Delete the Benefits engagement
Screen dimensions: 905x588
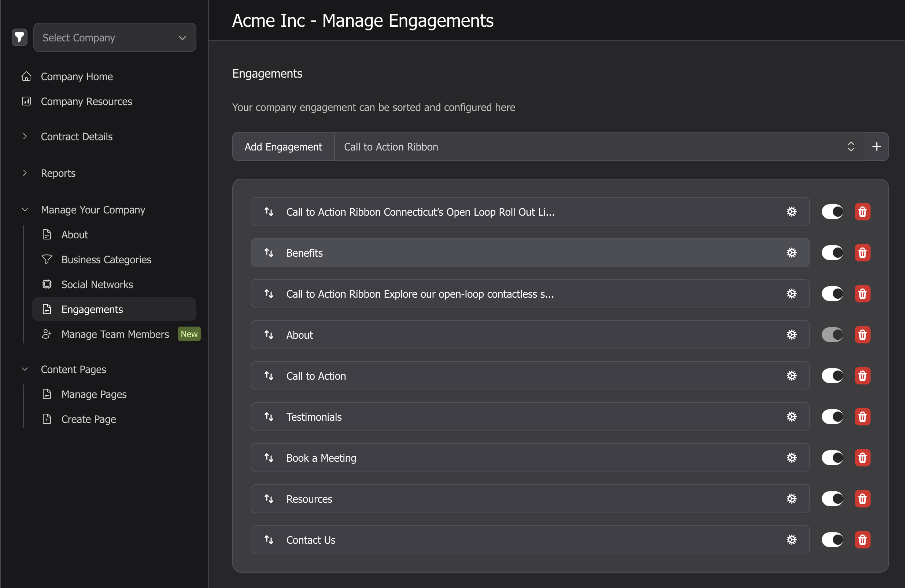(862, 253)
